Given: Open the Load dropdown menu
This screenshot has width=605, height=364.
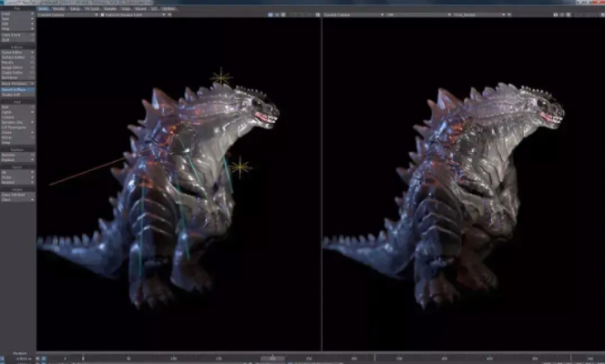Looking at the screenshot, I should point(17,14).
